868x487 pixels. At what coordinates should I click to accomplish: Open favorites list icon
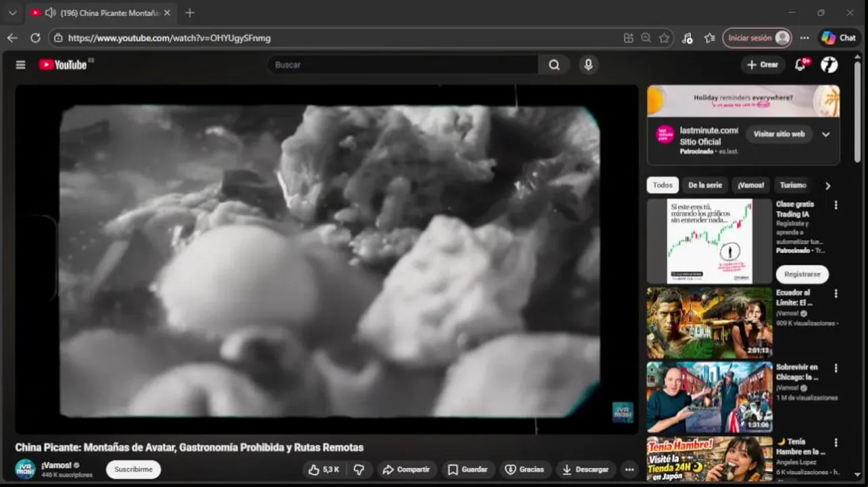click(709, 38)
